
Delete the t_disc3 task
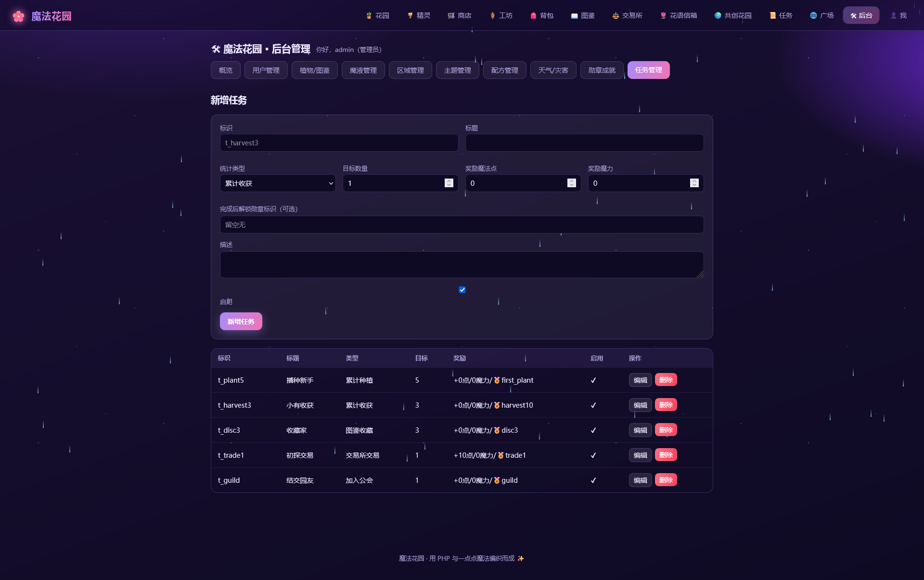666,430
